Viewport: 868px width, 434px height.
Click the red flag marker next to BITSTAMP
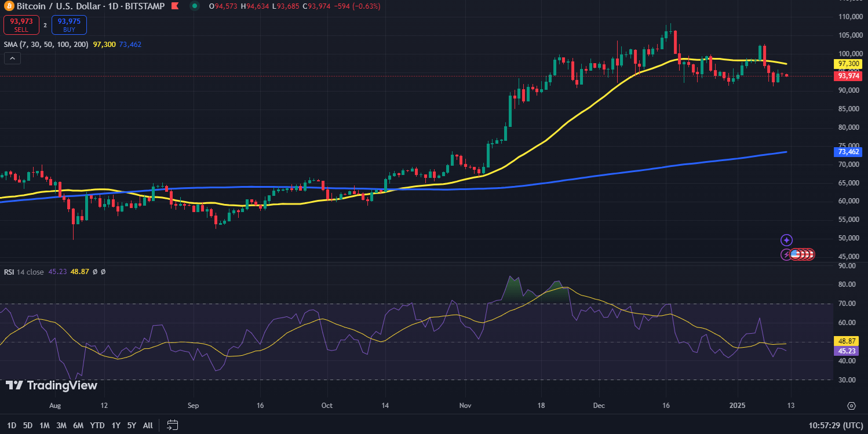[x=174, y=6]
